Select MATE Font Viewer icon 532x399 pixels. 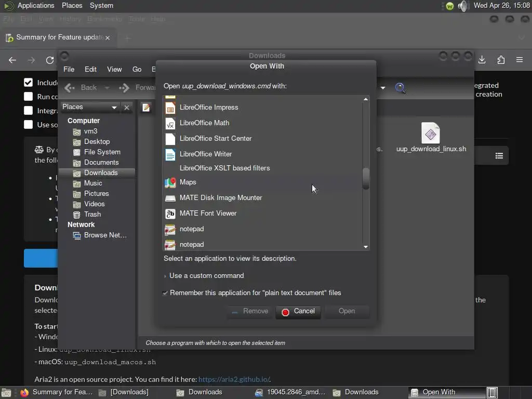(170, 214)
